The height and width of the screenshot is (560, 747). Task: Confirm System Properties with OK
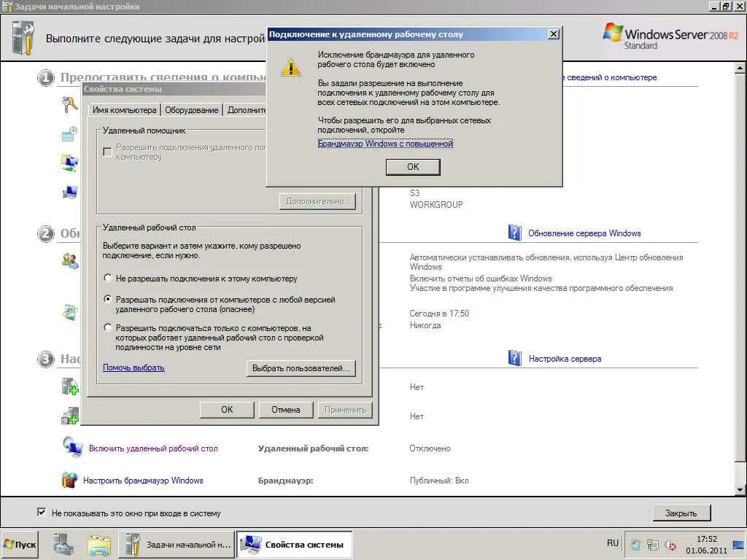(227, 410)
